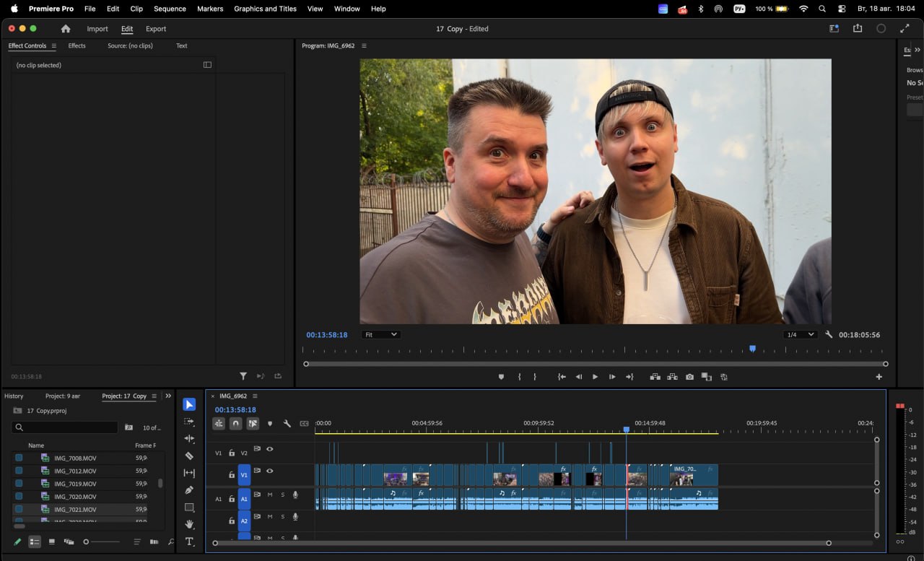Open Program Monitor wrench settings
This screenshot has width=924, height=561.
829,335
